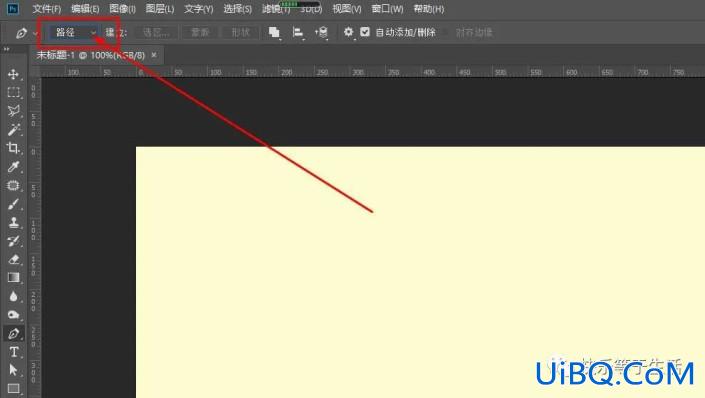This screenshot has width=705, height=398.
Task: Click the Make Mask (蒙版) button
Action: point(200,32)
